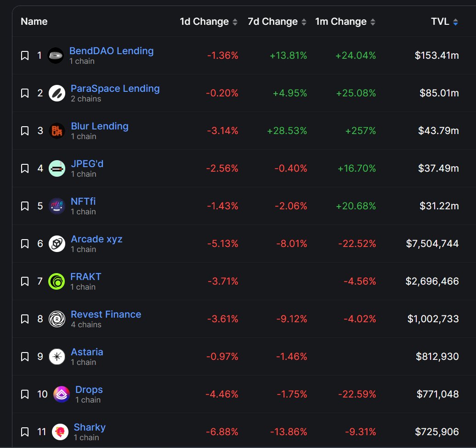Screen dimensions: 476x448
Task: Click the TVL header label
Action: (x=440, y=22)
